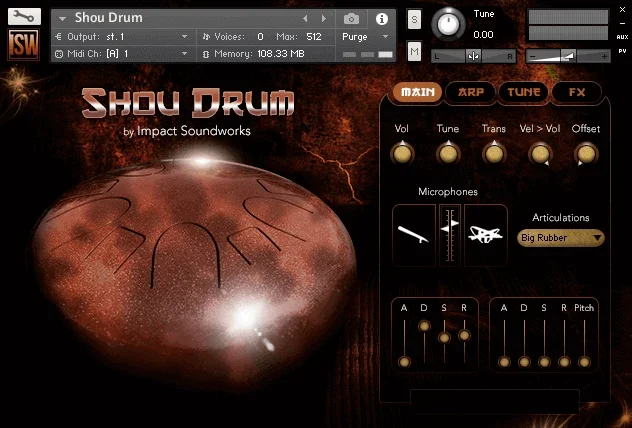Open the Output st. 1 dropdown
Screen dimensions: 632x428
click(123, 37)
